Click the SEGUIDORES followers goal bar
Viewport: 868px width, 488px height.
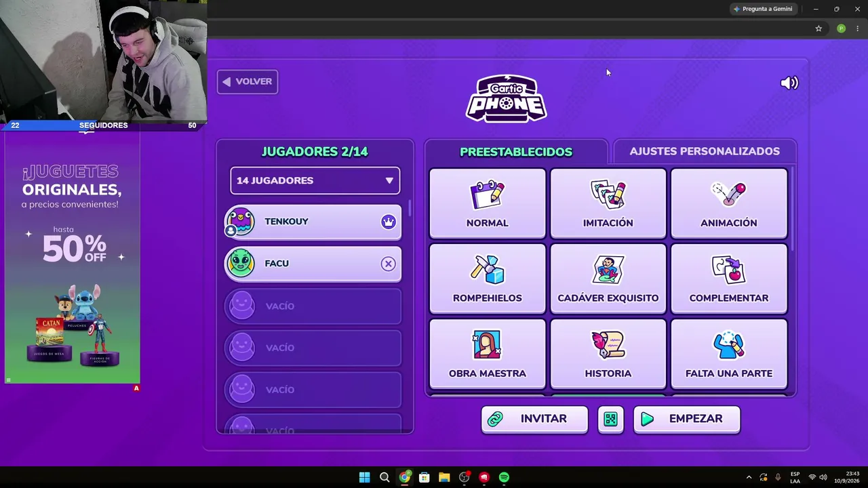(103, 125)
